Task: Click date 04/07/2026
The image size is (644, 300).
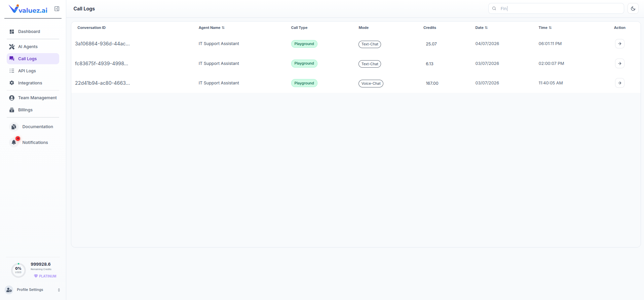Action: (487, 44)
